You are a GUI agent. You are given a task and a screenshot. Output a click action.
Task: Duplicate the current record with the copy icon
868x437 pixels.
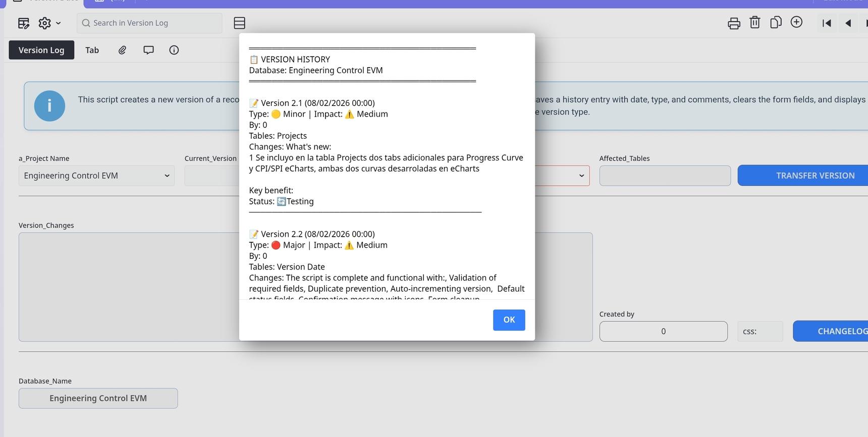(x=776, y=23)
